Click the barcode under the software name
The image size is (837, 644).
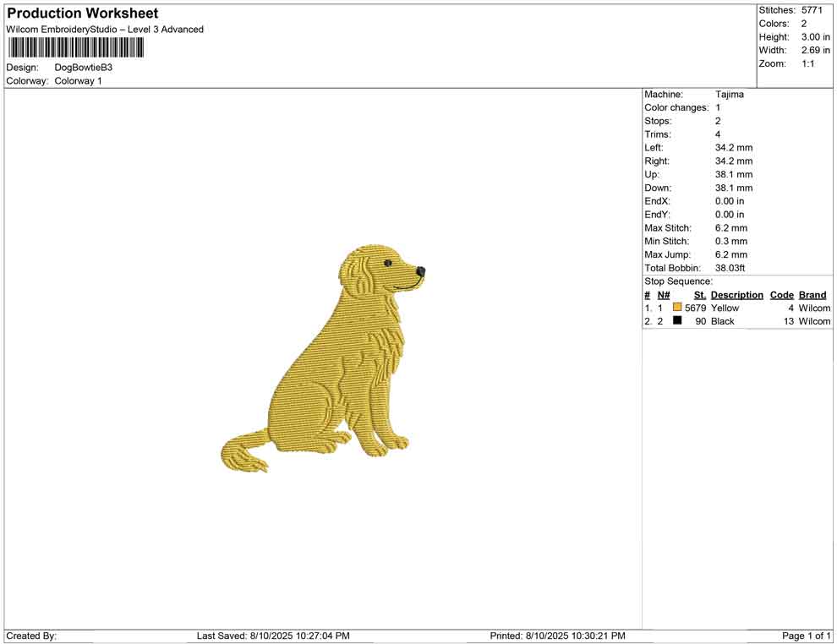coord(75,48)
